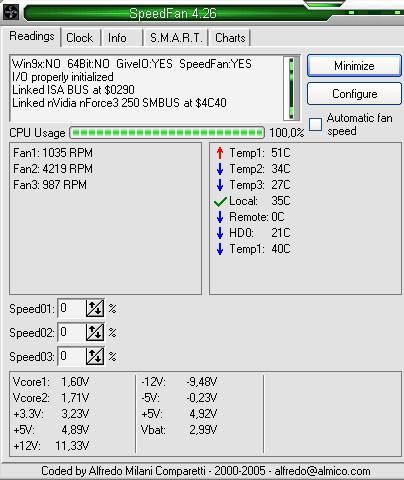Click the Vcore2 1,71V voltage reading
The image size is (404, 480).
51,398
